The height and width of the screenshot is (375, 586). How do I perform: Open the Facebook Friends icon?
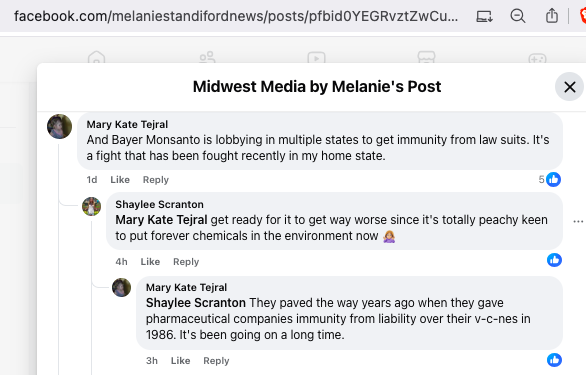tap(207, 57)
